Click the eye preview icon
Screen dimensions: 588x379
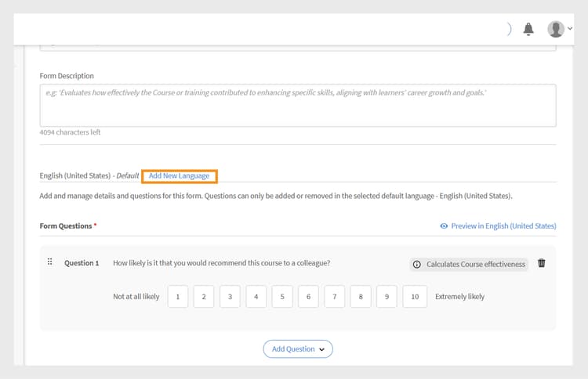tap(444, 226)
